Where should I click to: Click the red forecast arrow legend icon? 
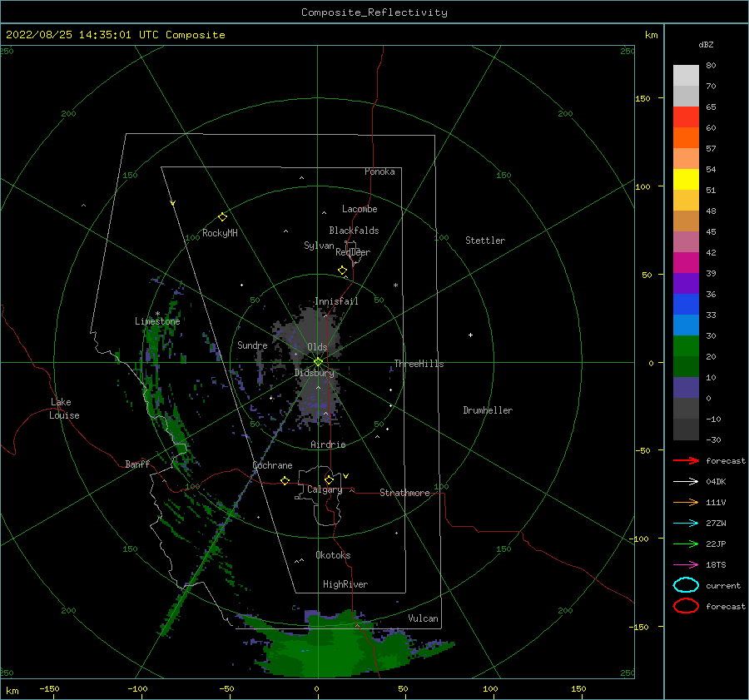(686, 460)
